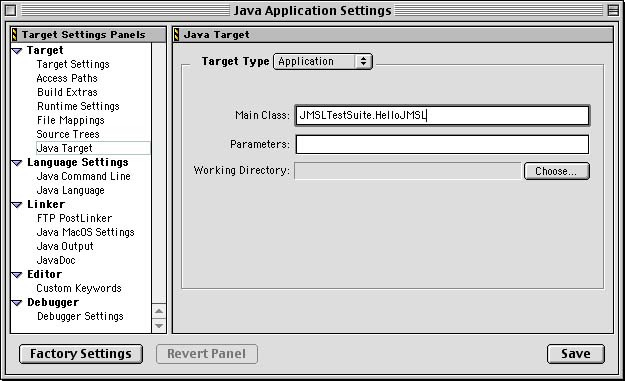Click the Debugger heading

coord(53,302)
